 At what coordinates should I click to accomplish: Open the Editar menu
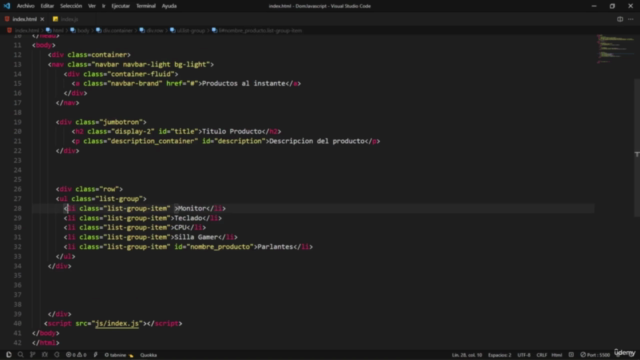tap(47, 6)
